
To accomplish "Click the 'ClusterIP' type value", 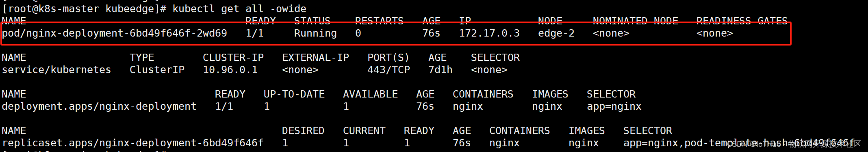I will [157, 70].
